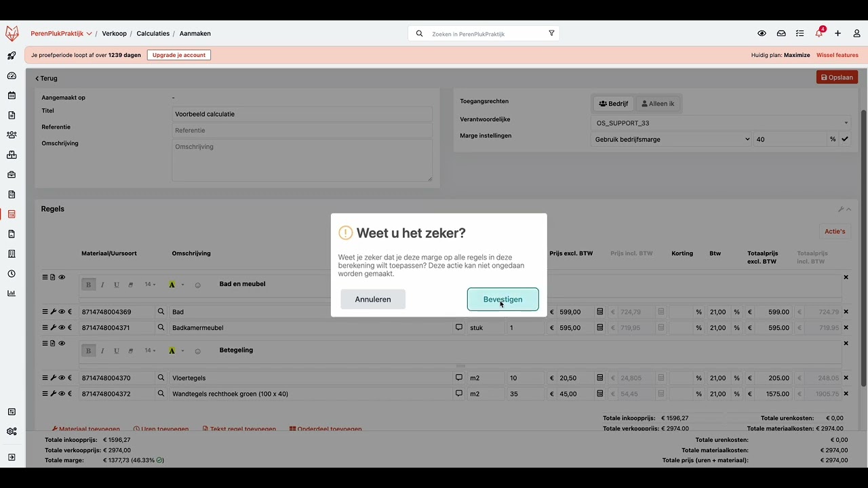
Task: Toggle bold in Bad en meubel row
Action: 88,285
